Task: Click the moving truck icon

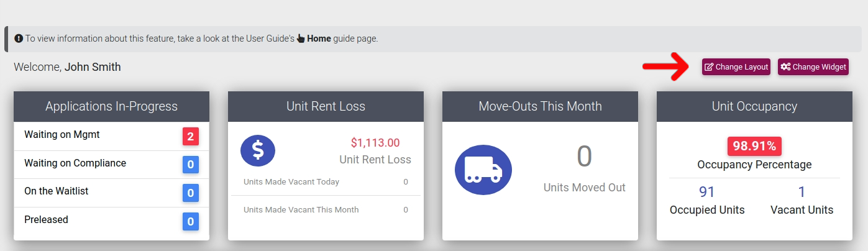Action: click(x=483, y=170)
